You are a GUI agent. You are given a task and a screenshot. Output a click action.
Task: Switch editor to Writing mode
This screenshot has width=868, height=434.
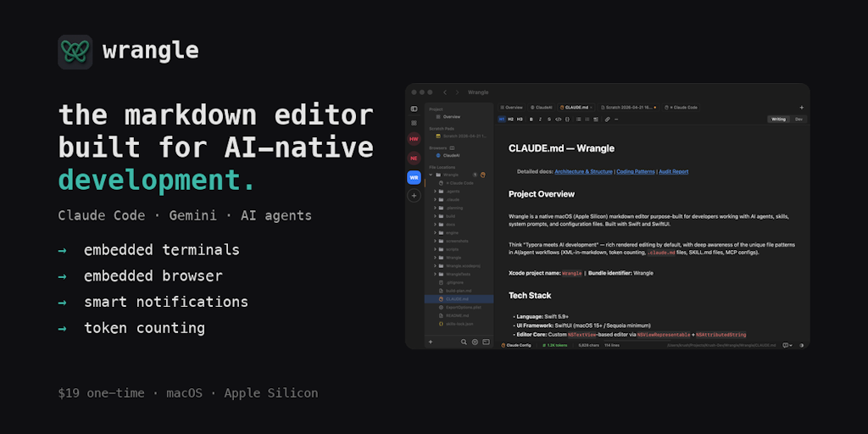tap(777, 120)
